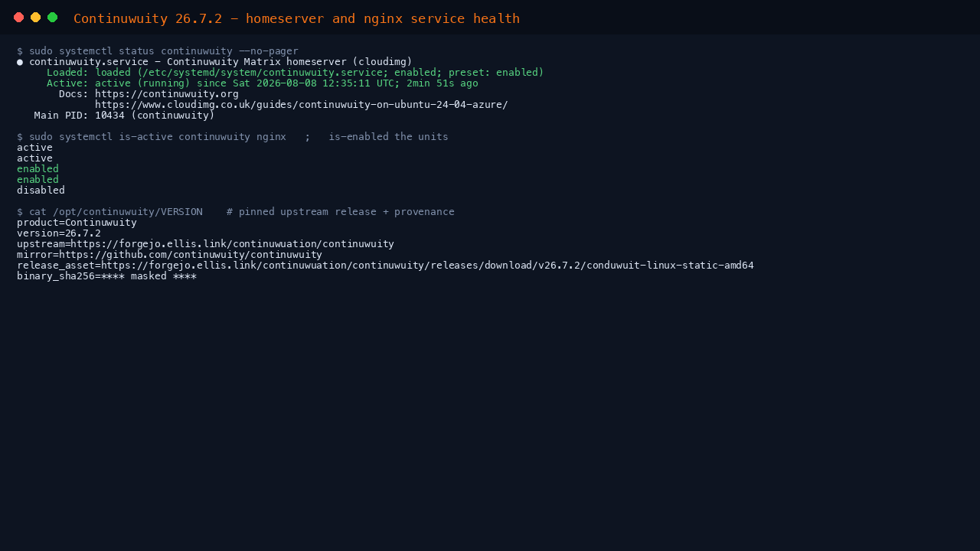The image size is (980, 551).
Task: Click the 'Active: active (running)' status line
Action: [263, 83]
